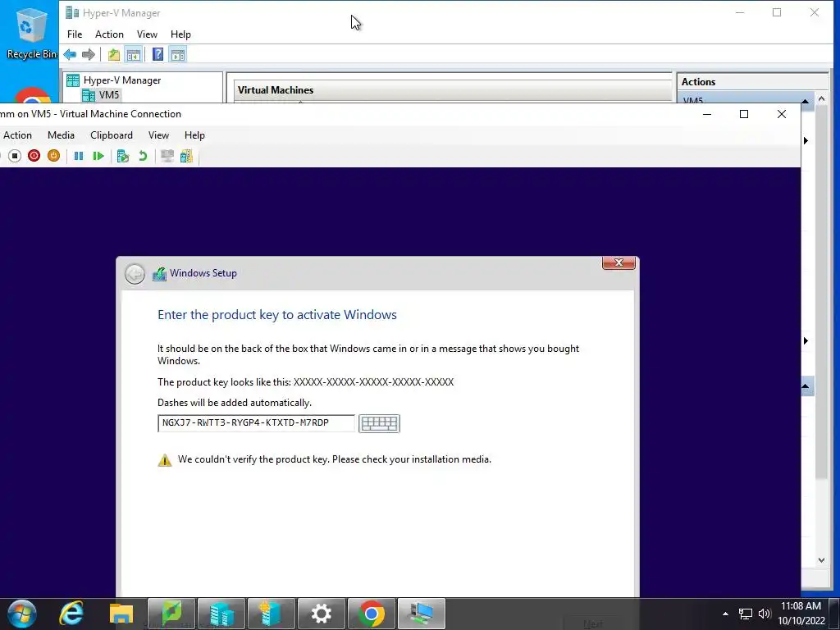Maximize the Virtual Machine Connection window

744,114
